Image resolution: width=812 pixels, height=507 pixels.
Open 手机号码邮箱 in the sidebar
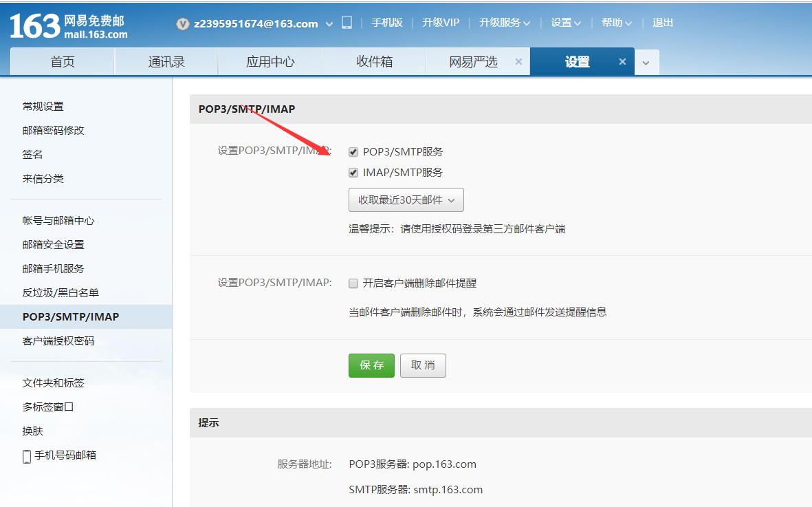click(65, 455)
